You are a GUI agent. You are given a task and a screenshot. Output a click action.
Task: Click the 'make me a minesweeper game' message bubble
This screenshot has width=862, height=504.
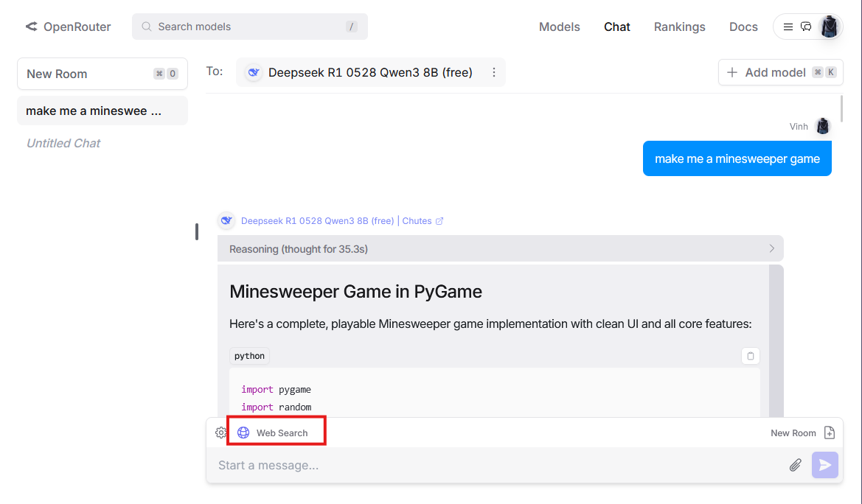[737, 159]
